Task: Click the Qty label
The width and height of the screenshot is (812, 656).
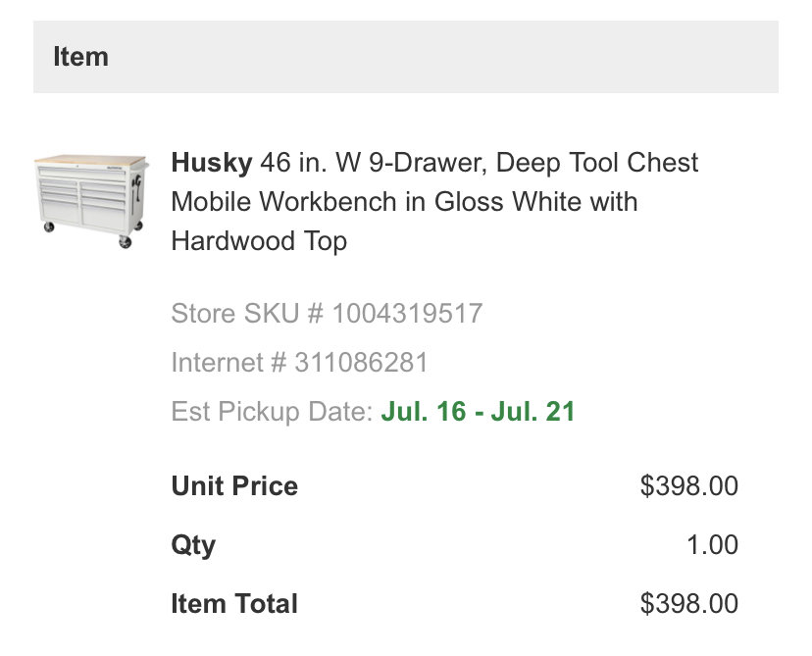Action: pos(193,546)
